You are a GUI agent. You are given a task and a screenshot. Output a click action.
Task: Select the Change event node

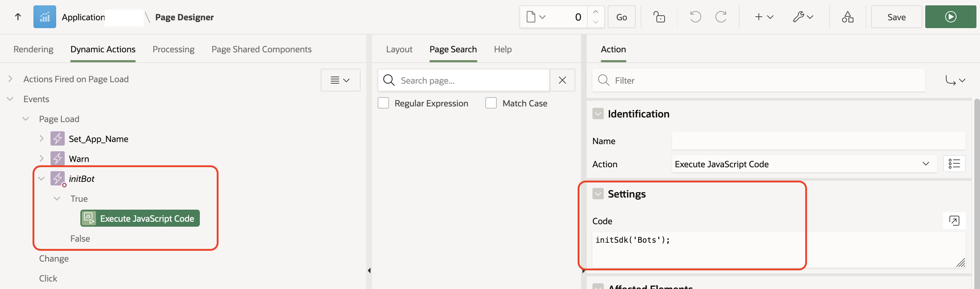coord(54,258)
